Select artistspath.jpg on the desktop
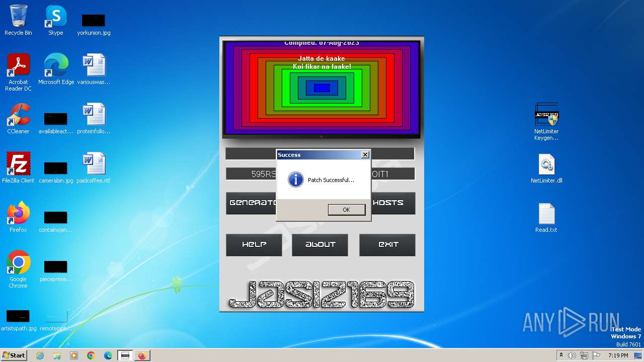 [x=18, y=320]
